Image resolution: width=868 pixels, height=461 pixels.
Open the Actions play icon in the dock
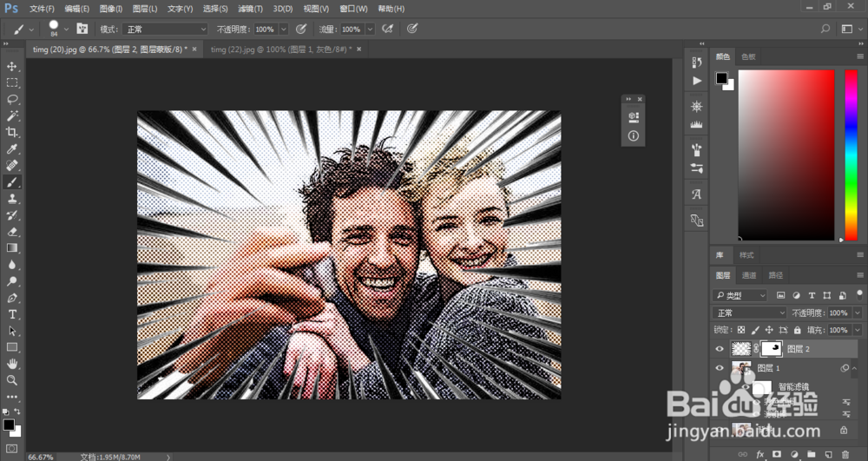click(x=697, y=81)
